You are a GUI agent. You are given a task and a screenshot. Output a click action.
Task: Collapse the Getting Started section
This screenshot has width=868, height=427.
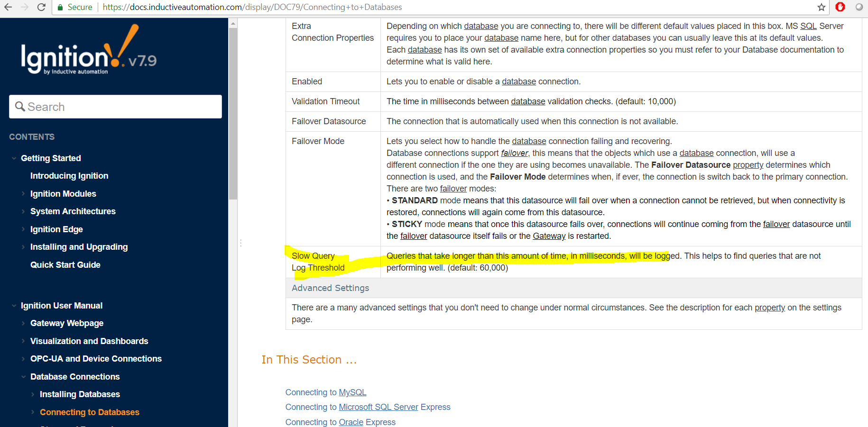pyautogui.click(x=14, y=158)
